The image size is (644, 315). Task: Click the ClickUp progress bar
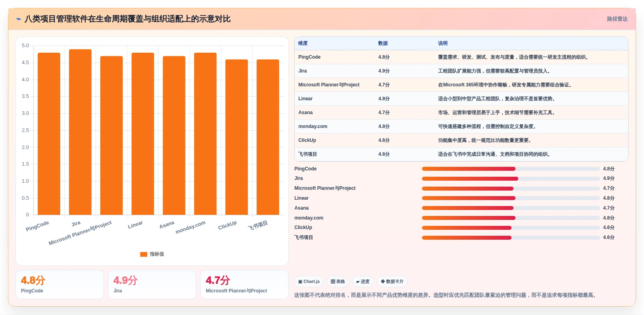coord(511,228)
